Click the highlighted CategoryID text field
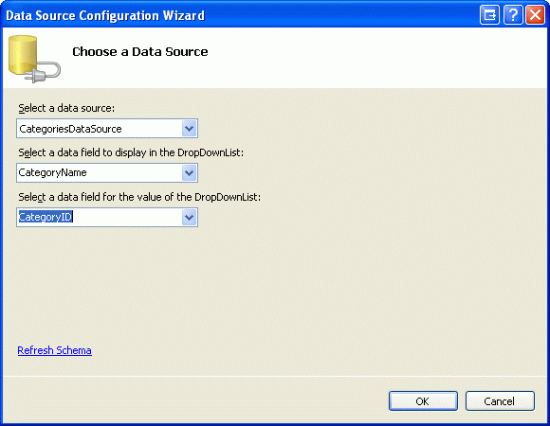The width and height of the screenshot is (550, 426). click(x=99, y=217)
